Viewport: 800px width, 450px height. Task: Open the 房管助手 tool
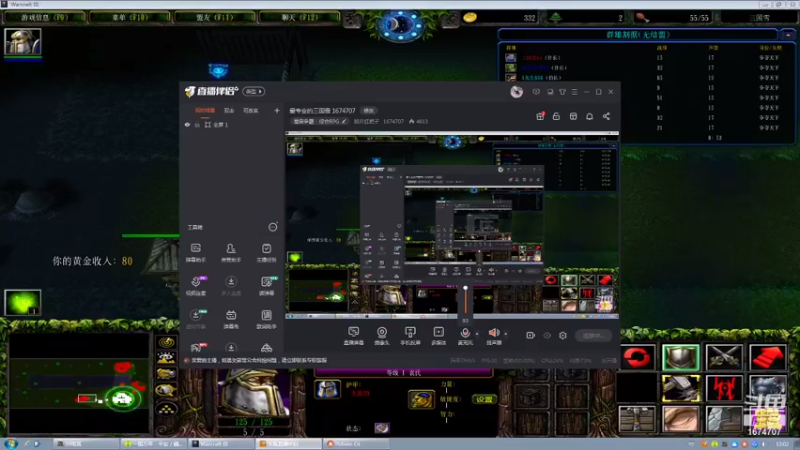(231, 253)
